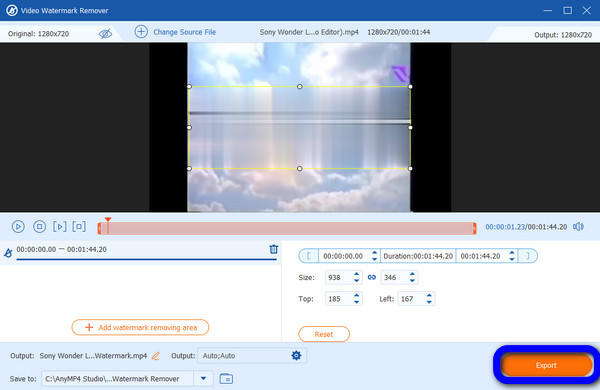
Task: Click the Auto;Auto output format field
Action: click(245, 356)
